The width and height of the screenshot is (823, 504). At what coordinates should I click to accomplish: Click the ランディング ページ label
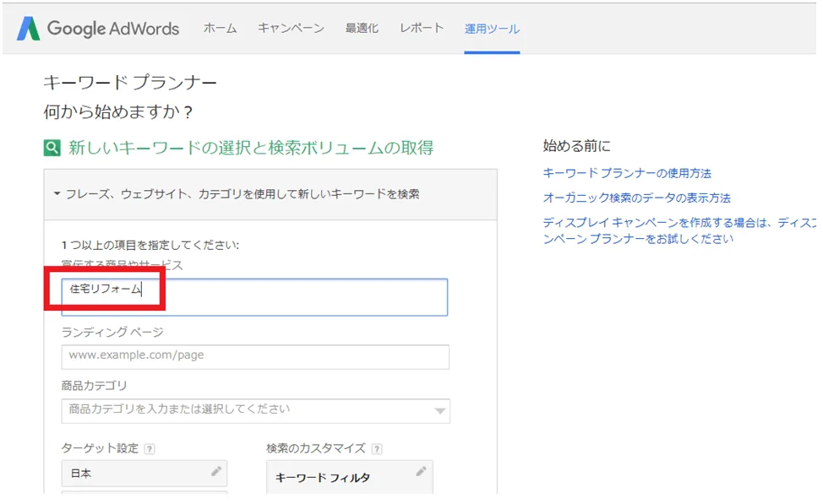pos(112,332)
